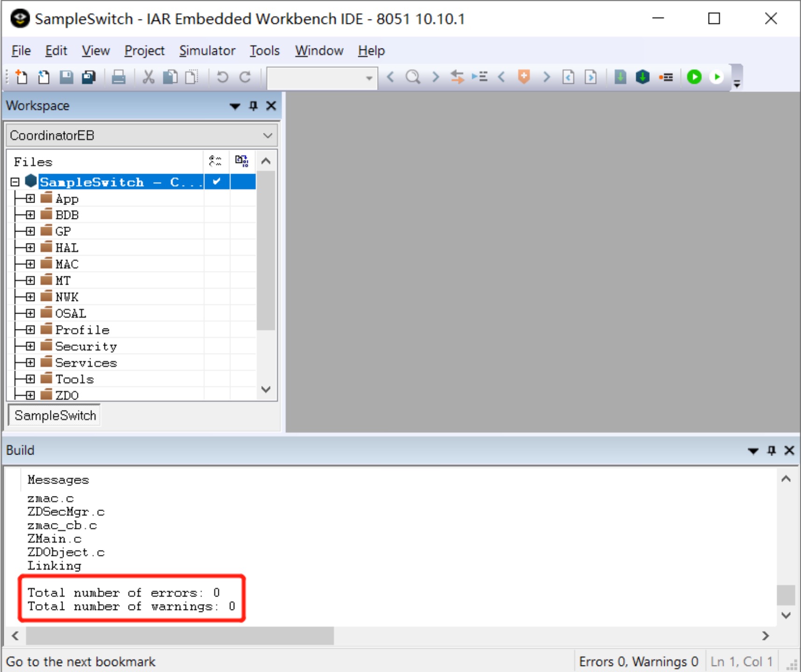Select the SampleSwitch workspace tab

point(55,415)
